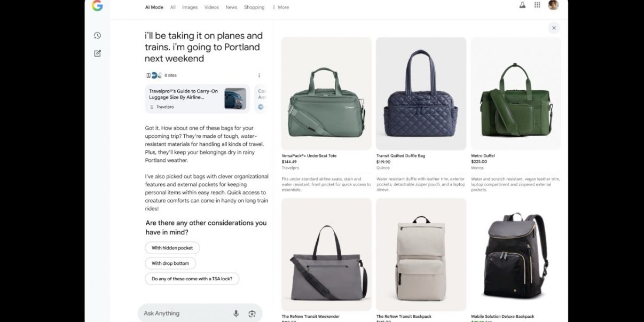644x322 pixels.
Task: Open three-dot options beside 8 sites
Action: pyautogui.click(x=260, y=75)
